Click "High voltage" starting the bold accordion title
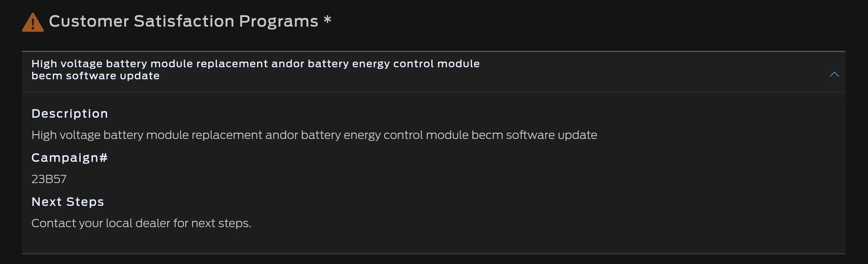This screenshot has width=868, height=264. (x=67, y=64)
